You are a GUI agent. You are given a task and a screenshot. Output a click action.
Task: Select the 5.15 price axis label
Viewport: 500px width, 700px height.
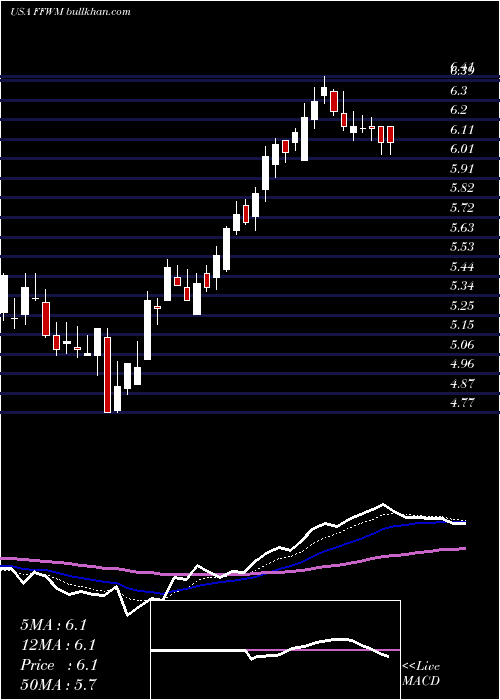[462, 325]
